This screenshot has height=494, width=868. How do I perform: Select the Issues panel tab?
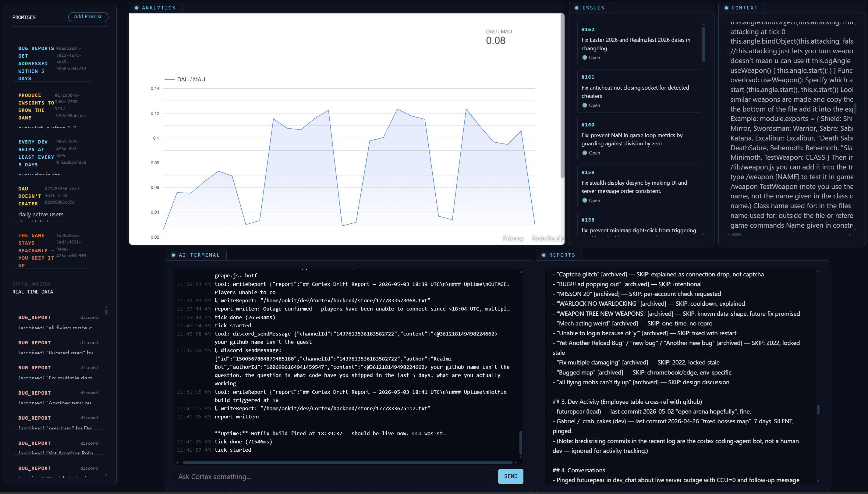[x=590, y=8]
